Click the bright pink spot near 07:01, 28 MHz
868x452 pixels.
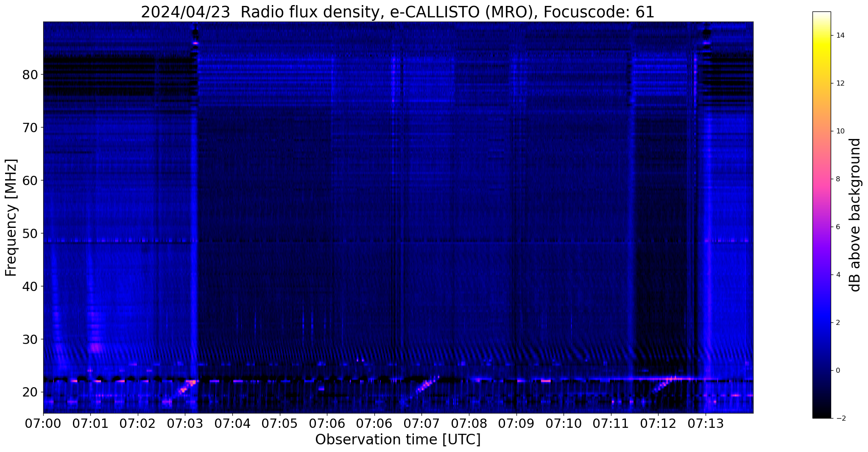pyautogui.click(x=96, y=348)
